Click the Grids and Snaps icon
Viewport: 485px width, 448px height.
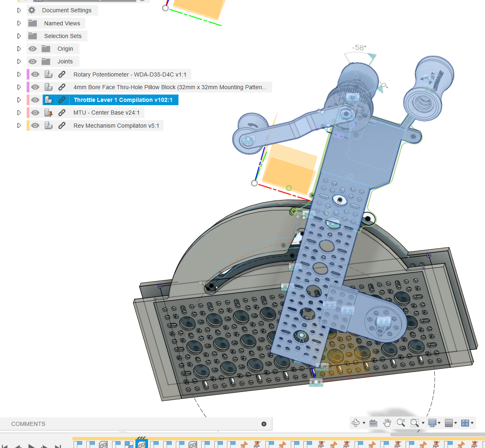point(448,423)
